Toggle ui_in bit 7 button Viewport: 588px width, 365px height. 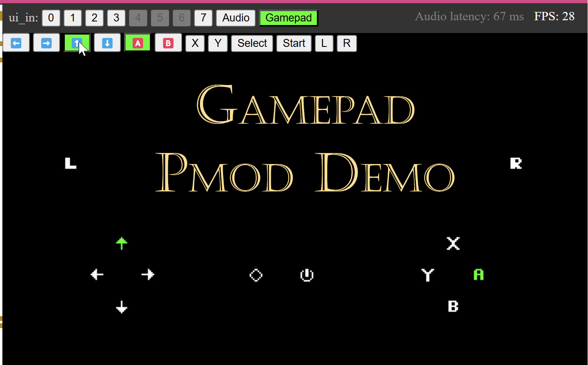tap(203, 18)
